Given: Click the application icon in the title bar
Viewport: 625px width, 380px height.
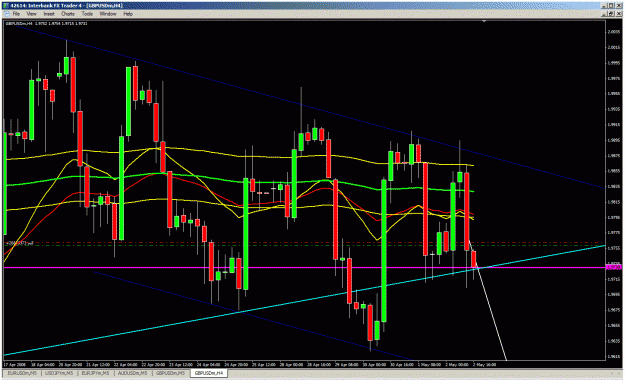Looking at the screenshot, I should pos(5,5).
